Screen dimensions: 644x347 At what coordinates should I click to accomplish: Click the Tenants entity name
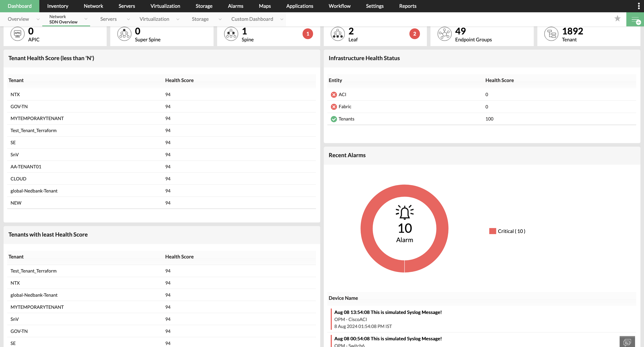click(346, 119)
